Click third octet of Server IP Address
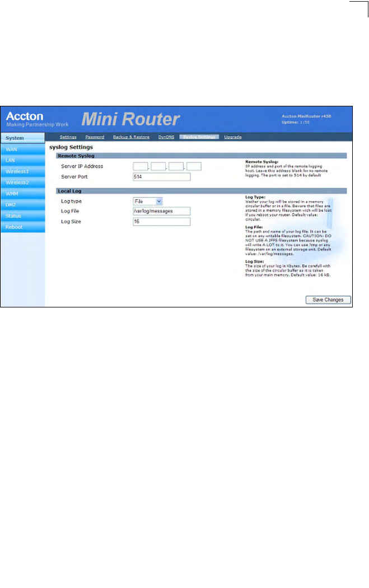Screen dimensions: 369x588 pyautogui.click(x=176, y=166)
